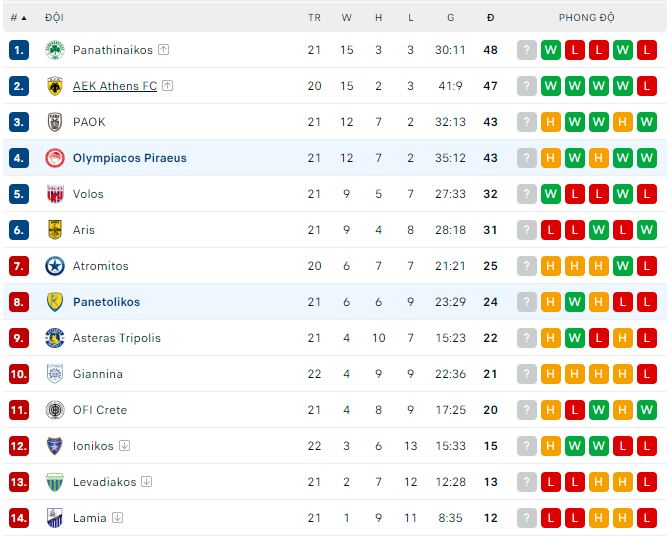This screenshot has height=538, width=669.
Task: Click the OFI Crete position 11 badge
Action: click(19, 410)
